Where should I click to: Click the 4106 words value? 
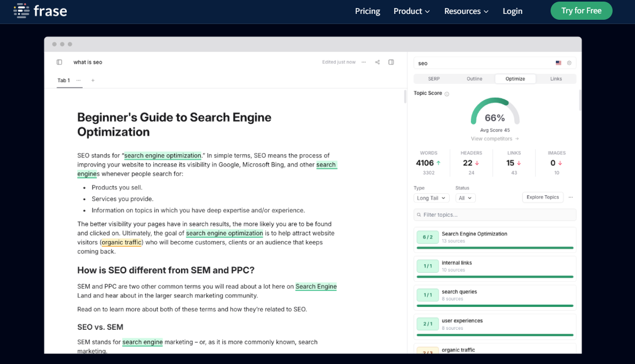[x=425, y=163]
